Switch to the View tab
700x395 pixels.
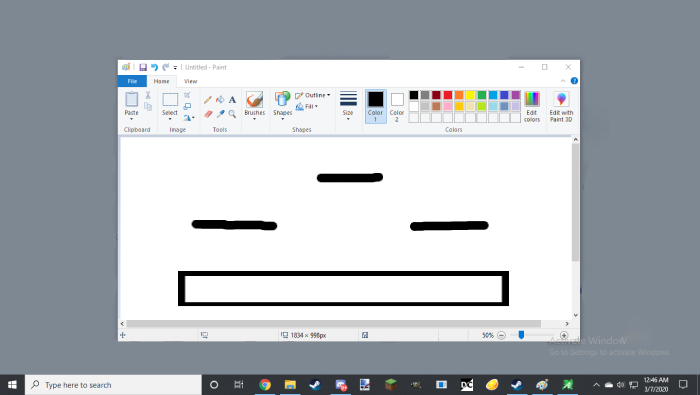(x=191, y=81)
